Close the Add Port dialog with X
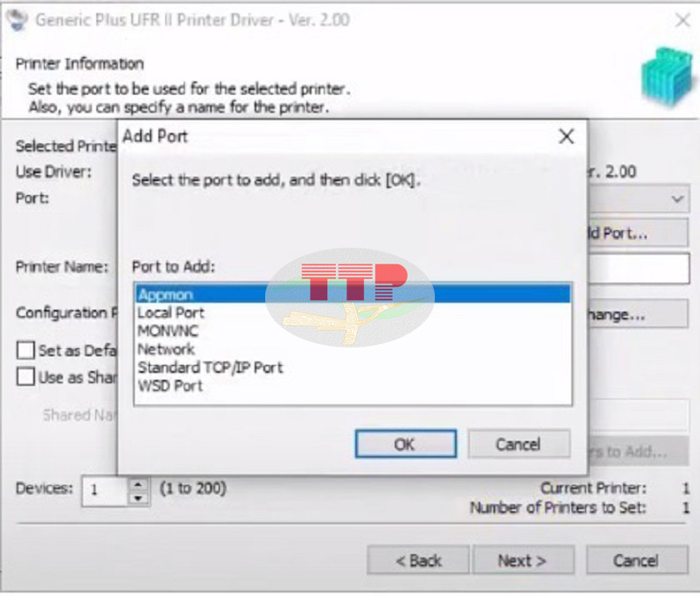700x596 pixels. tap(566, 137)
